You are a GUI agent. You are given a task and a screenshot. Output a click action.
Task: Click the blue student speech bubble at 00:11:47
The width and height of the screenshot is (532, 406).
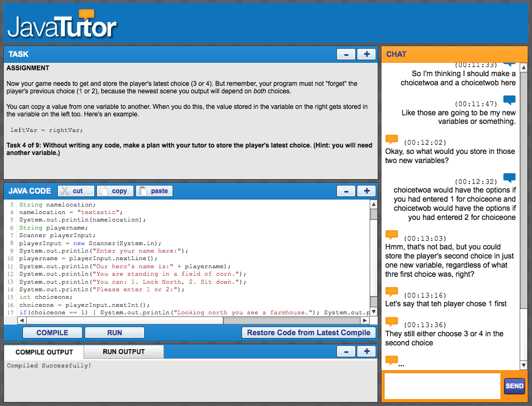509,100
